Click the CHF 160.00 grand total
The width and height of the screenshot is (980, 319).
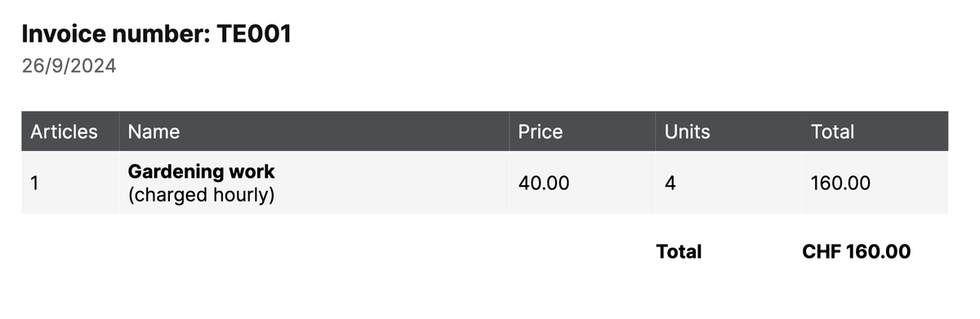tap(857, 252)
